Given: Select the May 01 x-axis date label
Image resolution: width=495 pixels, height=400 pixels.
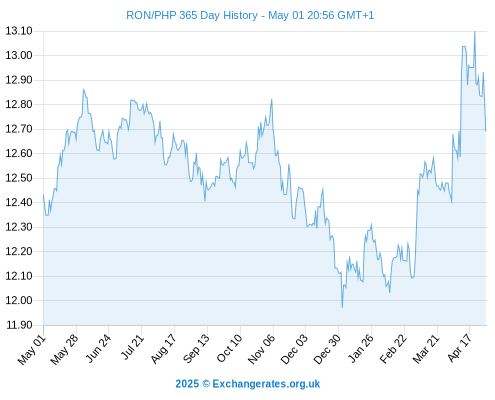Looking at the screenshot, I should (x=31, y=350).
